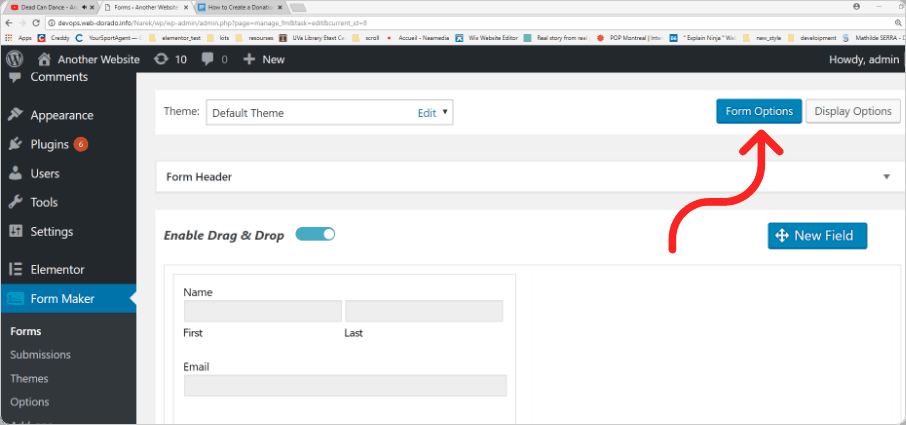Click the Form Options button
Viewport: 906px width, 425px height.
pos(759,111)
